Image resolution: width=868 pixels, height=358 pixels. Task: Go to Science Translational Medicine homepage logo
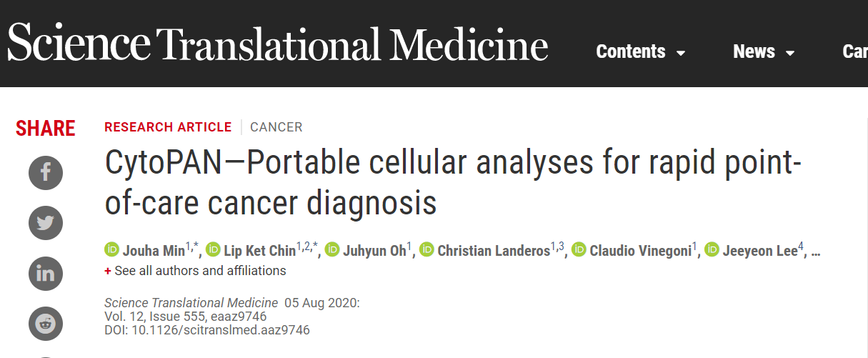pos(278,43)
